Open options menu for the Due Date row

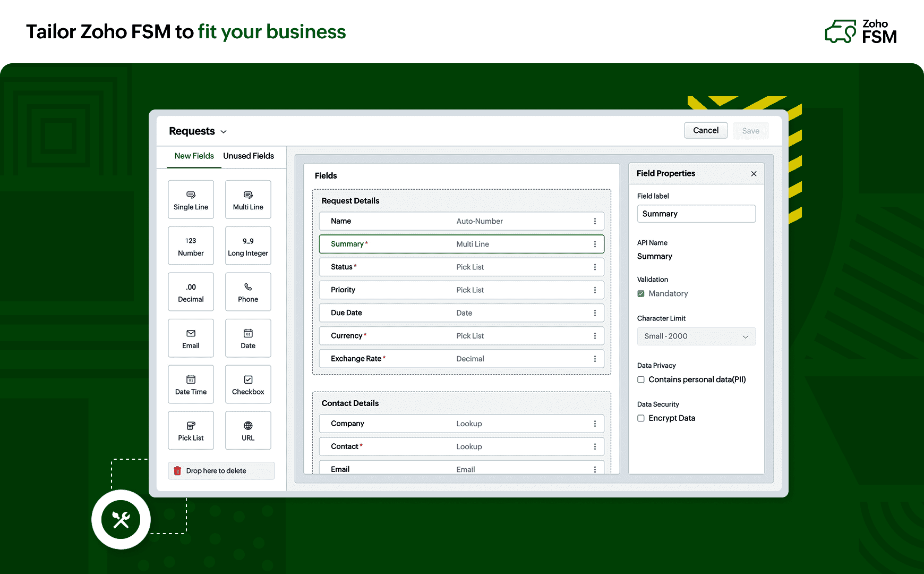point(595,313)
